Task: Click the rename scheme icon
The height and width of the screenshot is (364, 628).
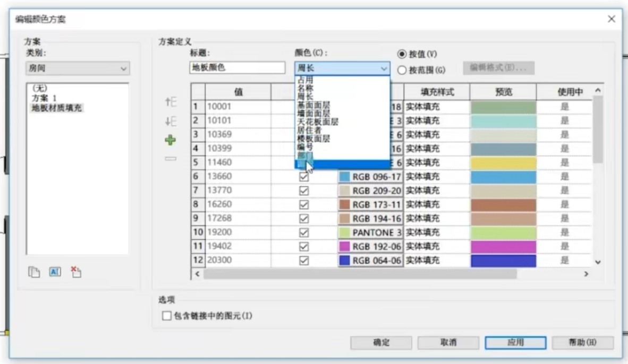Action: pos(55,272)
